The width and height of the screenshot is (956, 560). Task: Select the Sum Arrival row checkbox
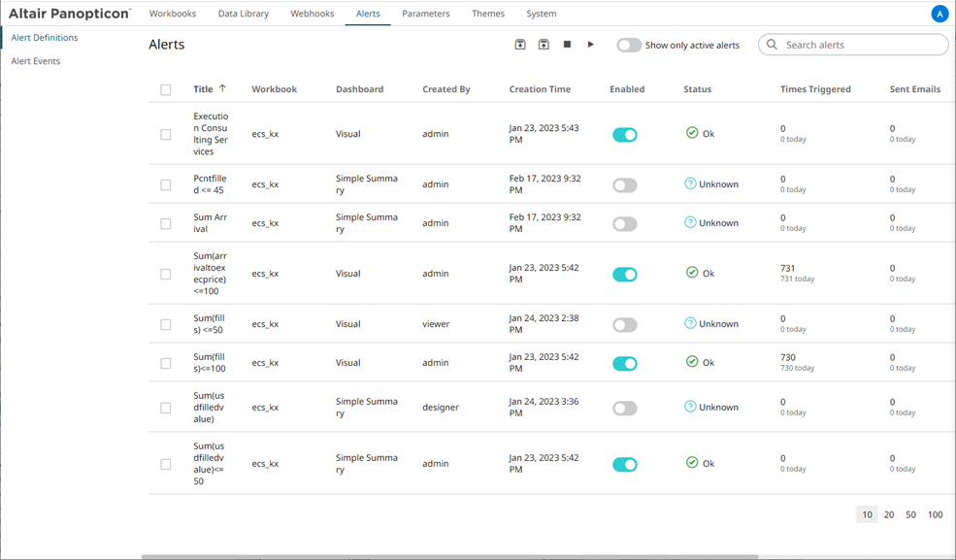166,223
